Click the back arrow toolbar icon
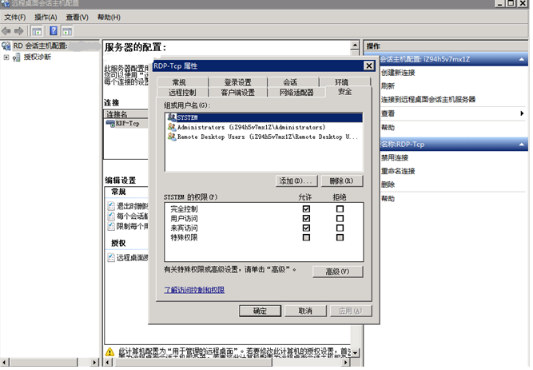Screen dimensions: 533x370 point(6,31)
